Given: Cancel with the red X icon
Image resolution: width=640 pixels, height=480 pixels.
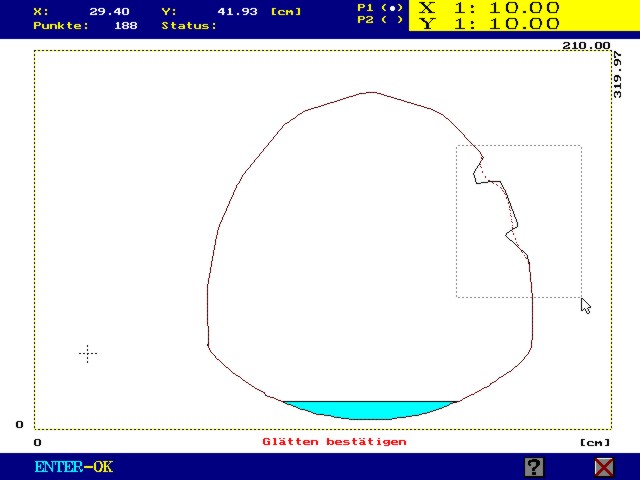Looking at the screenshot, I should coord(604,467).
